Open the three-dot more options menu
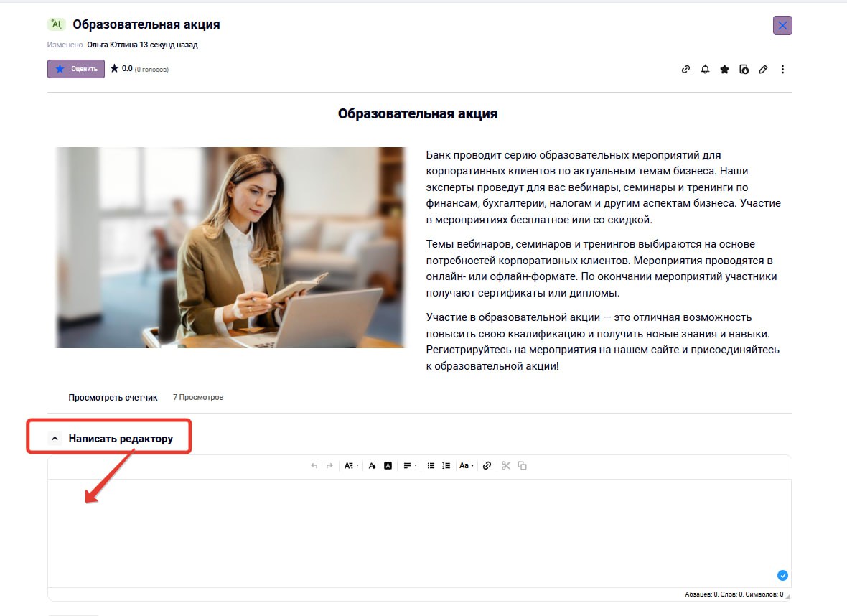The image size is (847, 616). pos(782,69)
